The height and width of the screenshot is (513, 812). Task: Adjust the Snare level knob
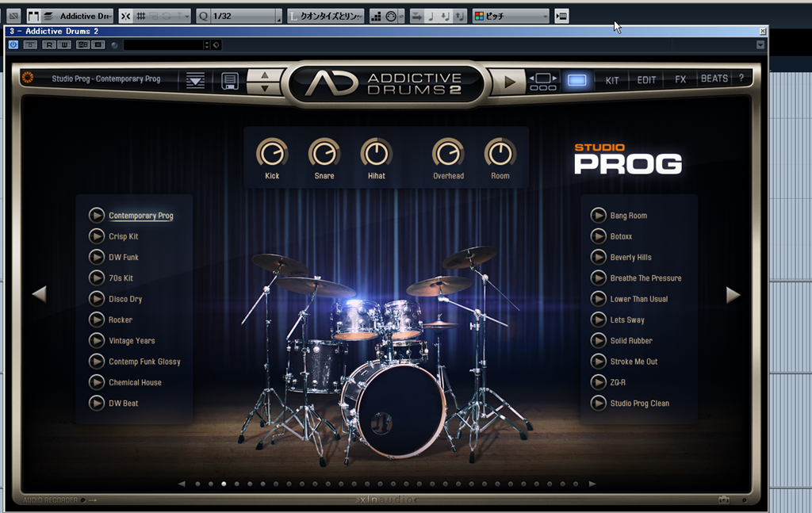click(x=324, y=154)
